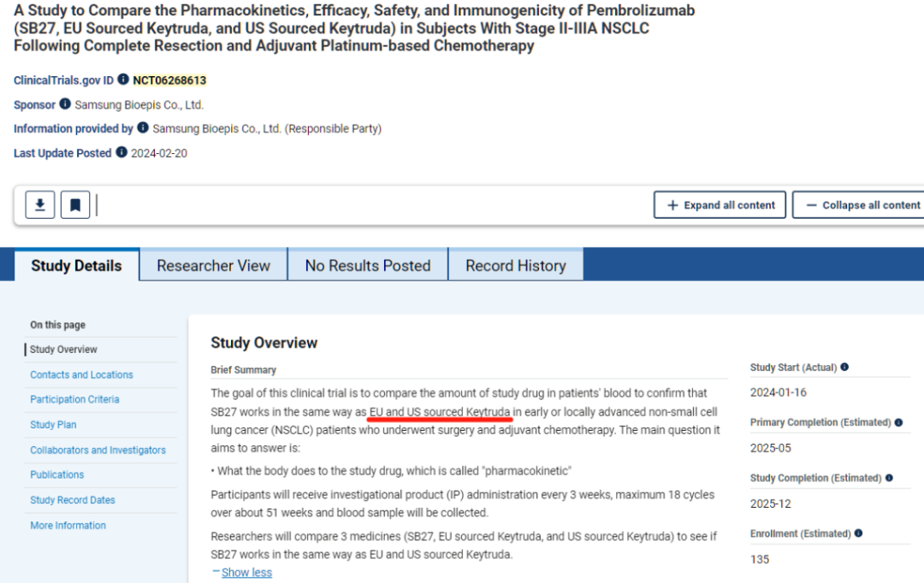Open the info icon next to Enrollment (Estimated)
Image resolution: width=924 pixels, height=583 pixels.
click(859, 533)
